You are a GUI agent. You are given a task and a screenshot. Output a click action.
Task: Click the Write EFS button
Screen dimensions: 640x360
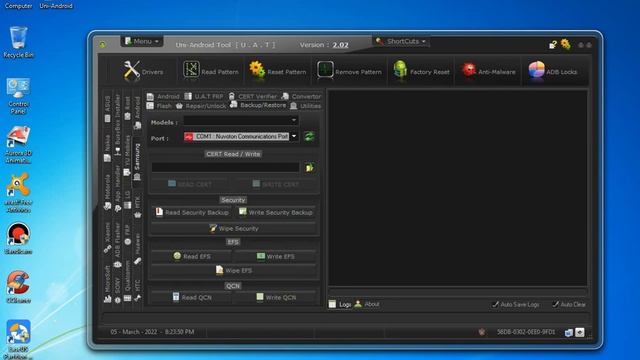(276, 256)
